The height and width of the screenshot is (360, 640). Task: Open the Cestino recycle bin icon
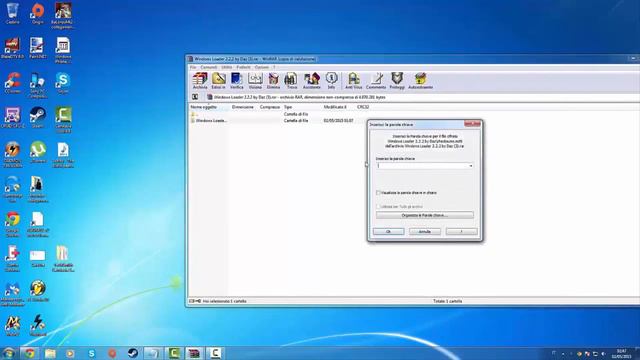[13, 13]
